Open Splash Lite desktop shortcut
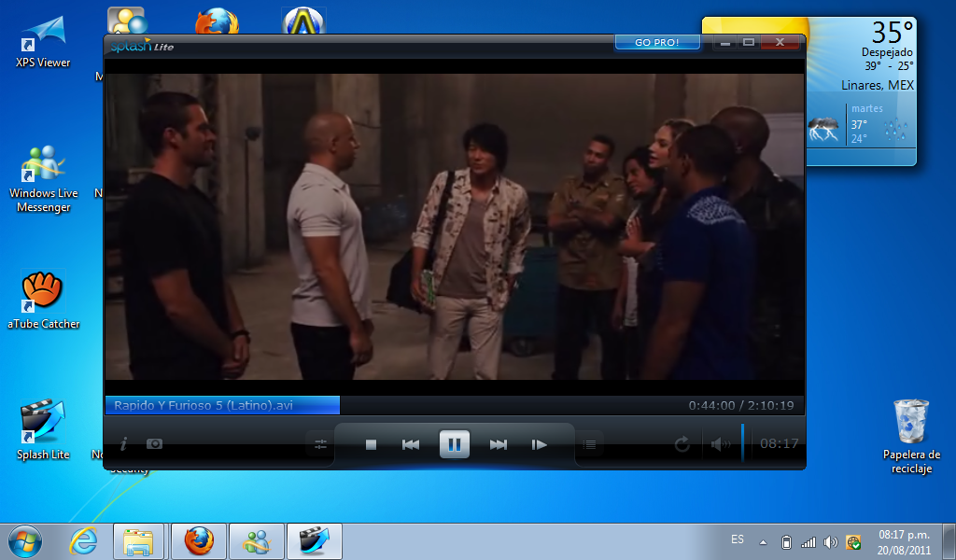 [43, 429]
